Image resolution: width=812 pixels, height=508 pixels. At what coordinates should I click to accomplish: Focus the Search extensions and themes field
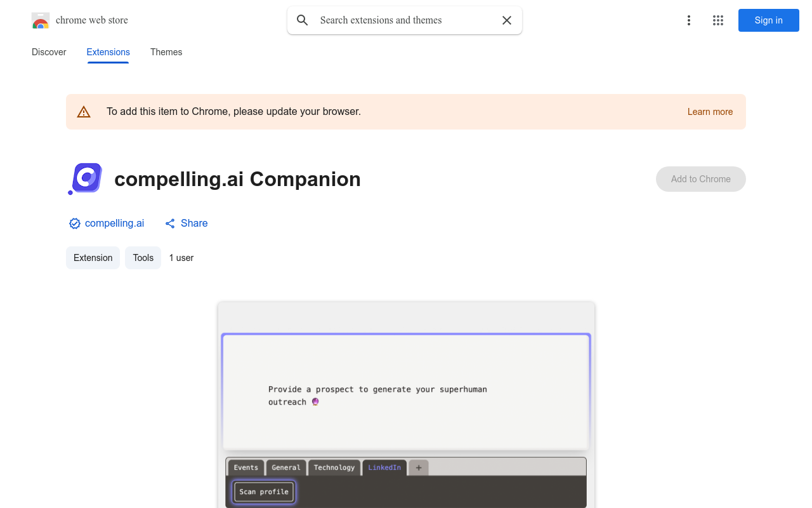coord(405,20)
